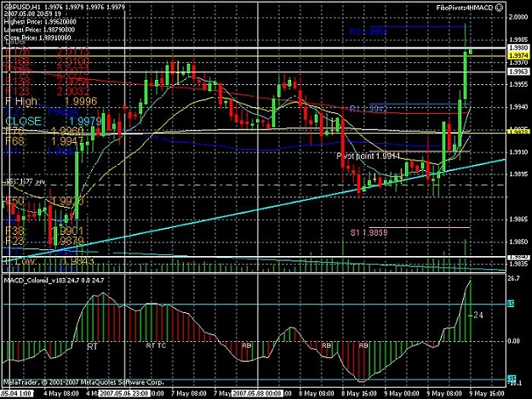Screen dimensions: 532x399
Task: Click the 2007.05.06 23:00 time marker
Action: tap(123, 394)
